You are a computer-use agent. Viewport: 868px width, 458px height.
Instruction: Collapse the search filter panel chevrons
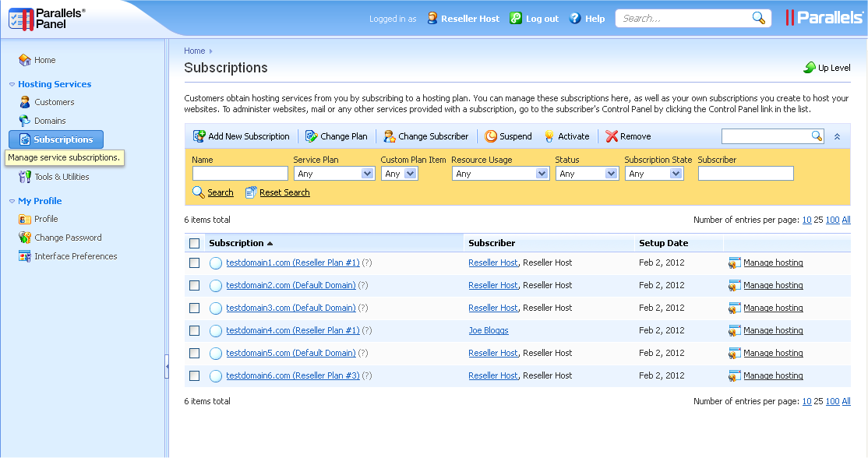[837, 136]
